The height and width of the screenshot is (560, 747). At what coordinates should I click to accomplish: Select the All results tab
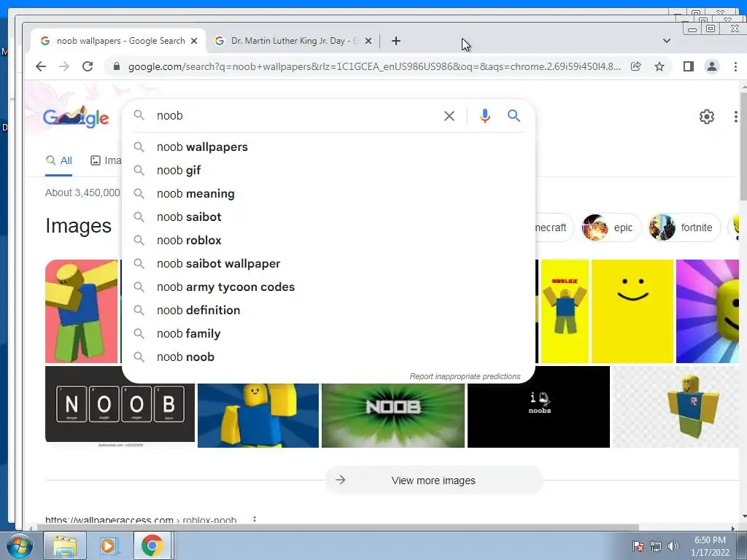coord(59,160)
